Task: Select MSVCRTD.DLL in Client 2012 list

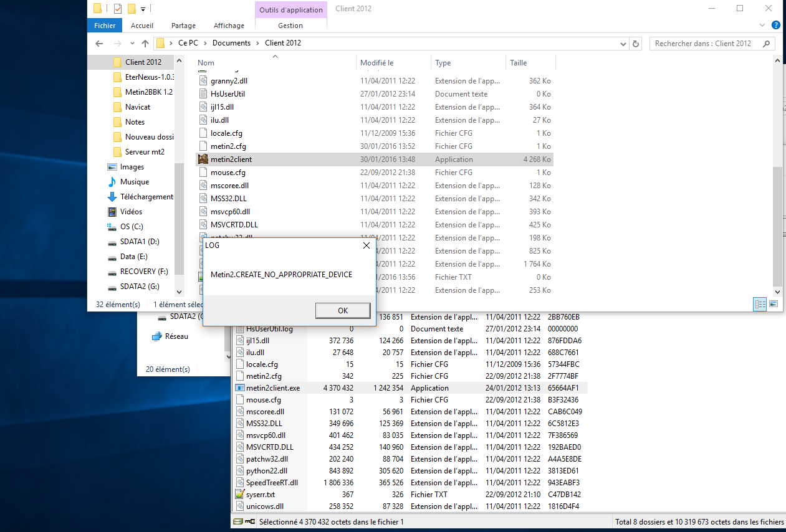Action: (x=234, y=224)
